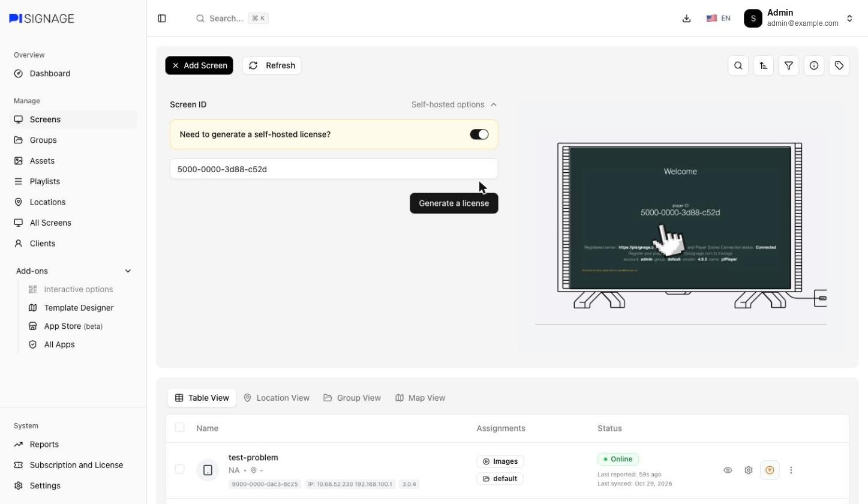868x504 pixels.
Task: Click the sort icon in screens toolbar
Action: 764,65
